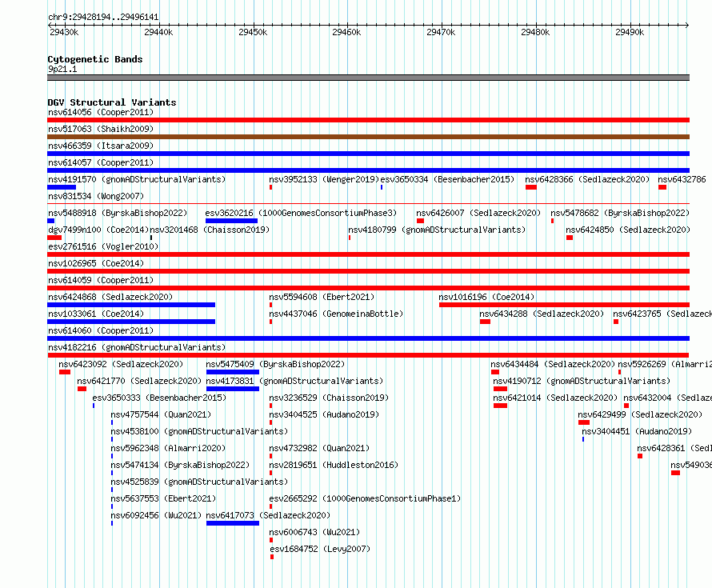Click nsv4525839 (gnomADStructuralVariants) label
Viewport: 712px width, 588px height.
pos(199,482)
